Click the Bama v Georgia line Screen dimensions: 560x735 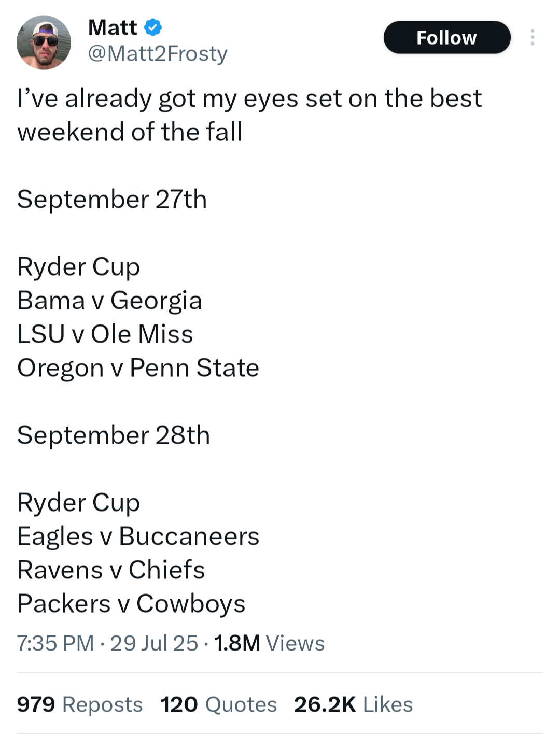(109, 301)
